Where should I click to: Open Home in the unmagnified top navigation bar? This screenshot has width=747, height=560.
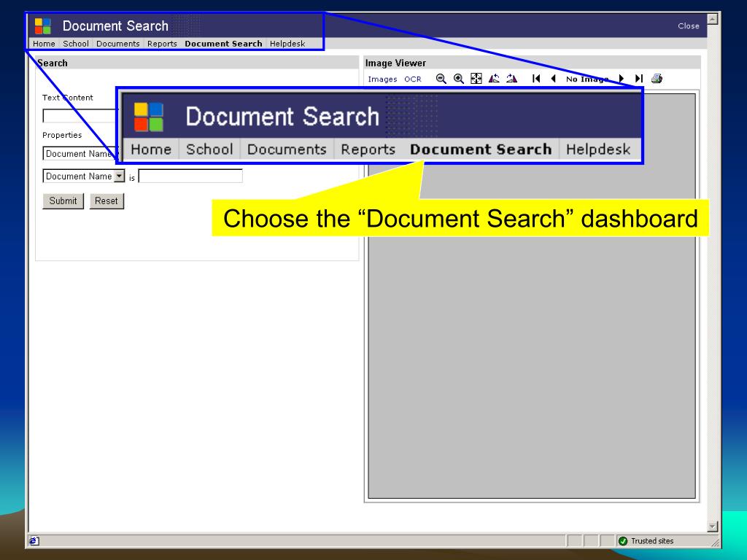[x=44, y=44]
